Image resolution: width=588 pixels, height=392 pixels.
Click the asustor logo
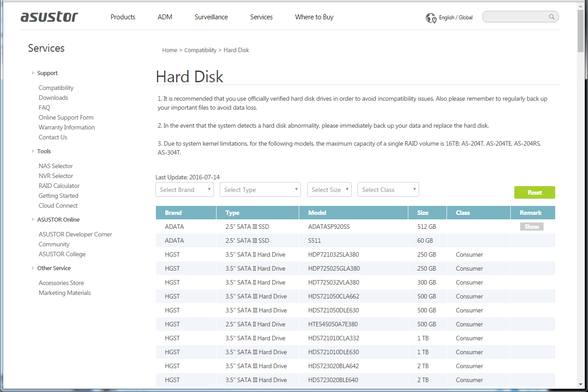(49, 17)
